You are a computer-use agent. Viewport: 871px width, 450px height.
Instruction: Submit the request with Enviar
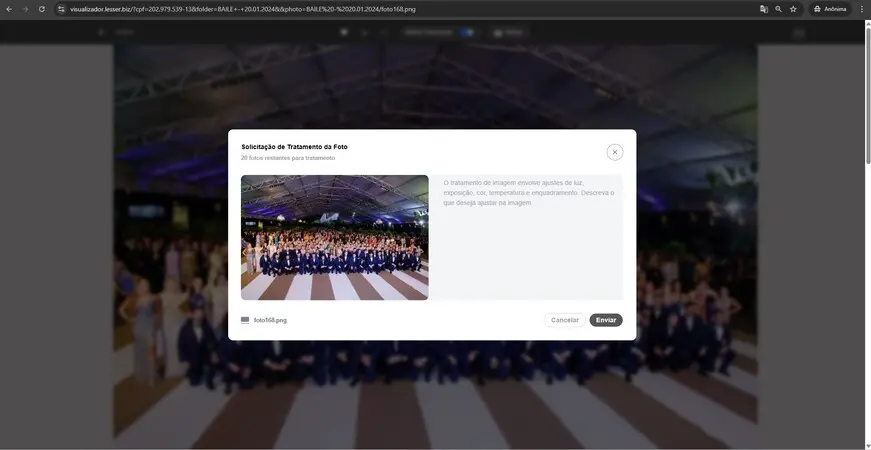[x=606, y=320]
